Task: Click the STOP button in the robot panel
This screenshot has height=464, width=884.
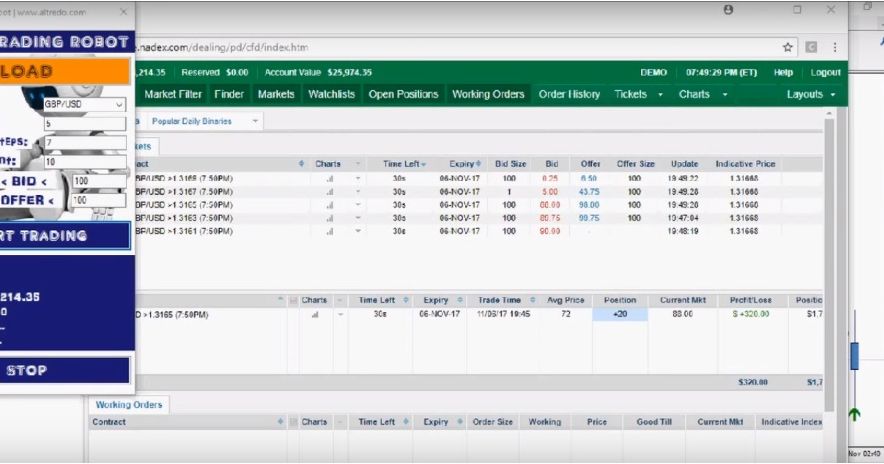Action: (x=64, y=370)
